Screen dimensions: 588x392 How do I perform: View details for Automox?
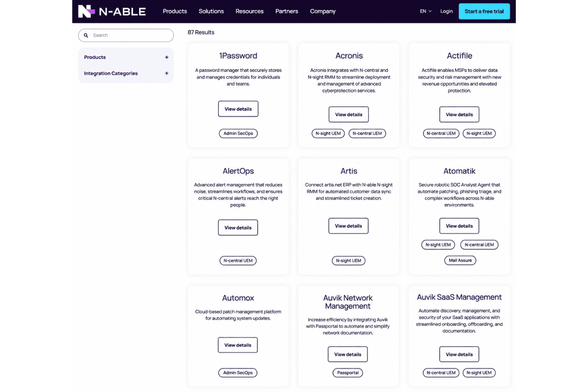238,345
